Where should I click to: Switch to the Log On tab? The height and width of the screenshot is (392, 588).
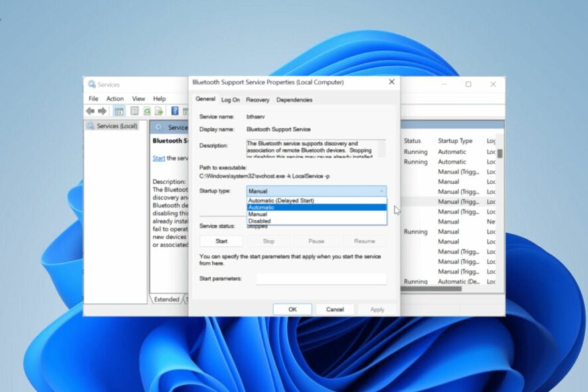point(230,100)
